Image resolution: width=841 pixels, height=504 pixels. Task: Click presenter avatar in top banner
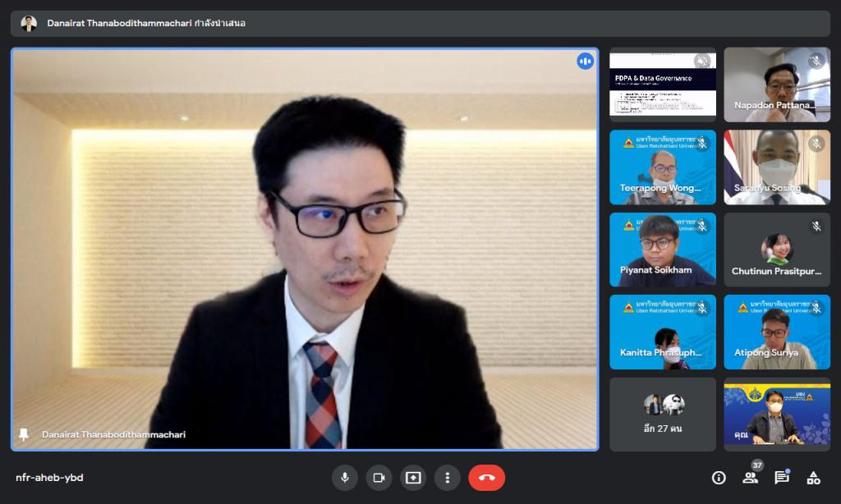point(29,23)
